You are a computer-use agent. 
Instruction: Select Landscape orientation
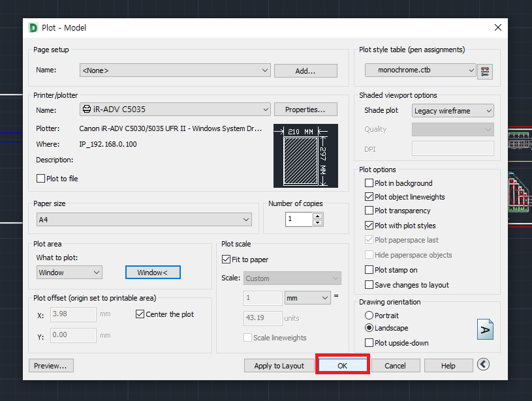369,328
